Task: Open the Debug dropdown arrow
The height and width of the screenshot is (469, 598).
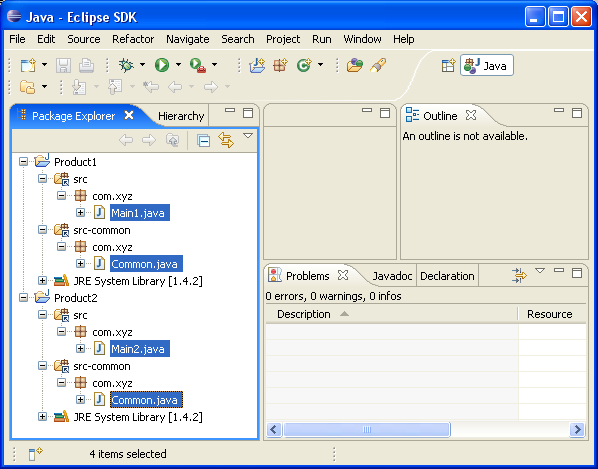Action: point(142,65)
